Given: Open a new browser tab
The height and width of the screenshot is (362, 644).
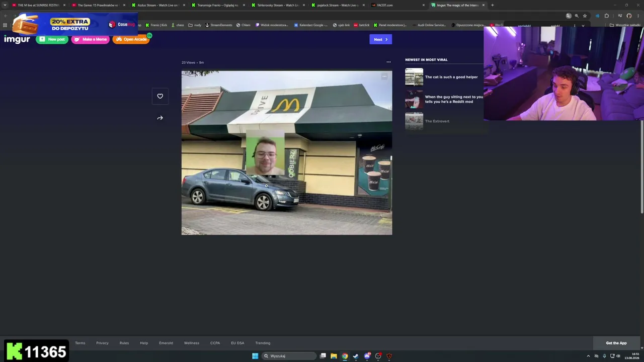Looking at the screenshot, I should (x=493, y=5).
